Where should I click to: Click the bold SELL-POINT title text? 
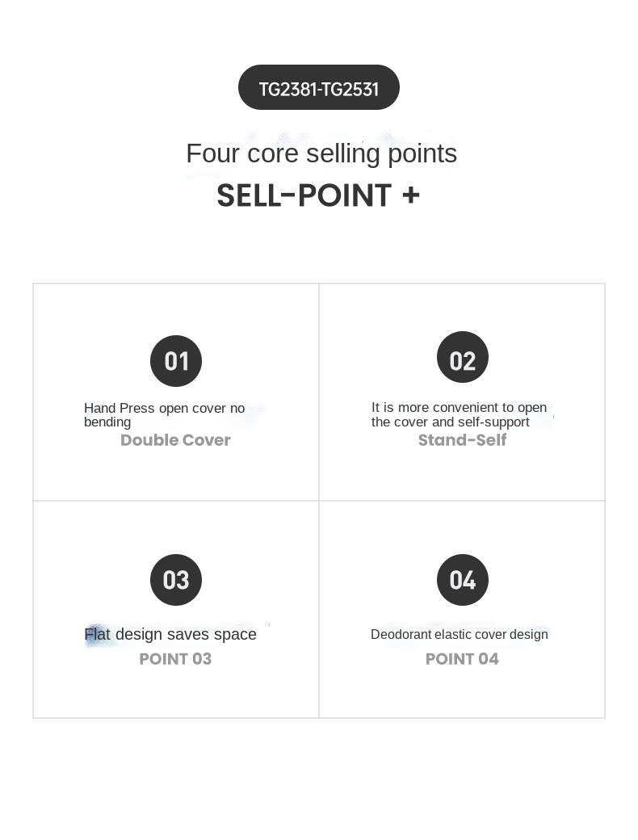pyautogui.click(x=304, y=196)
